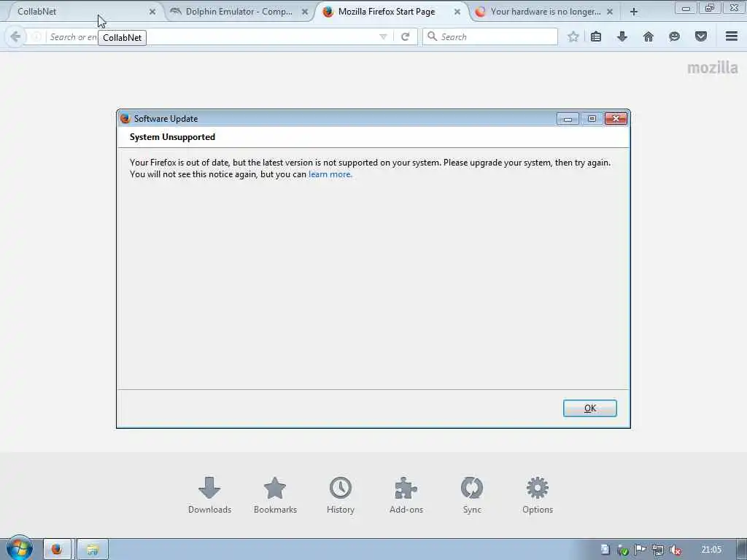747x560 pixels.
Task: Switch to the Dolphin Emulator tab
Action: pos(239,12)
